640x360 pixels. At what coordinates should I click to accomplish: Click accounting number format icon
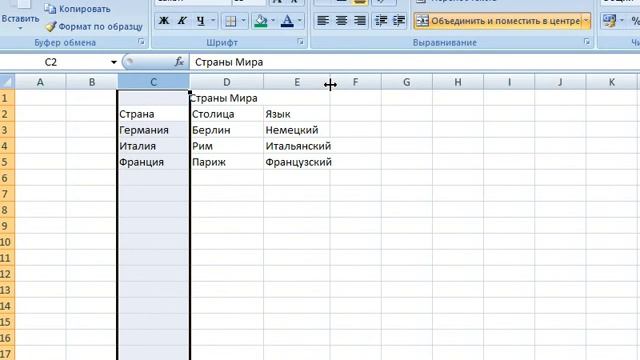coord(609,21)
